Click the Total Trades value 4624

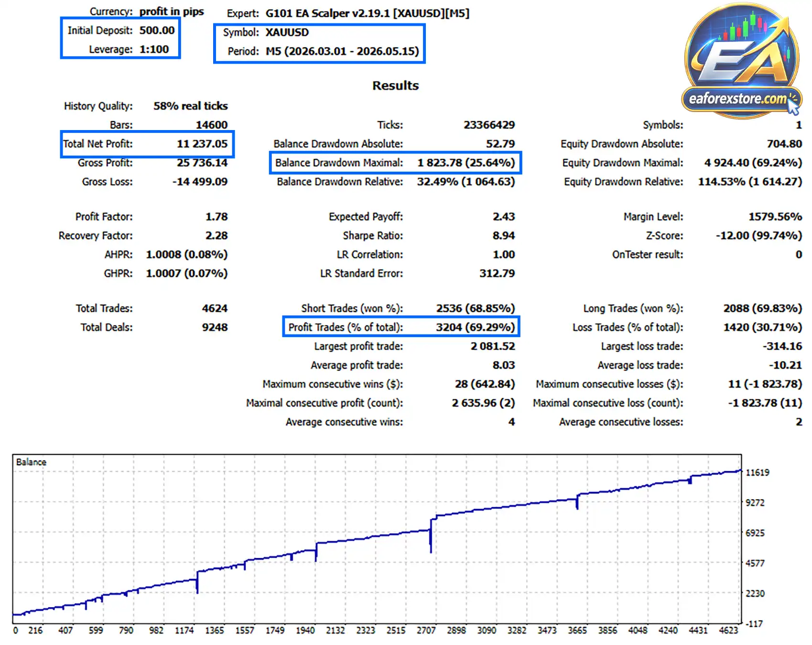(x=215, y=308)
